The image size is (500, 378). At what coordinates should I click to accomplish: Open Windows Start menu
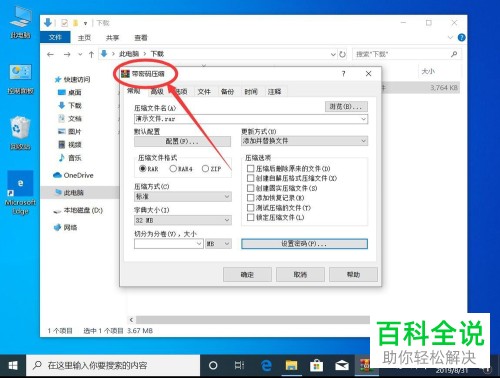(x=13, y=366)
